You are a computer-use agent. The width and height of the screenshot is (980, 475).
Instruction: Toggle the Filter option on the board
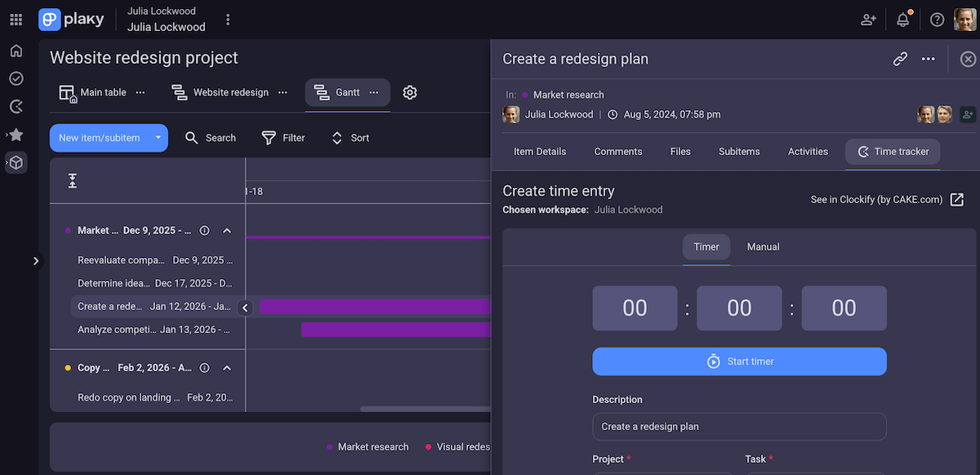tap(283, 137)
